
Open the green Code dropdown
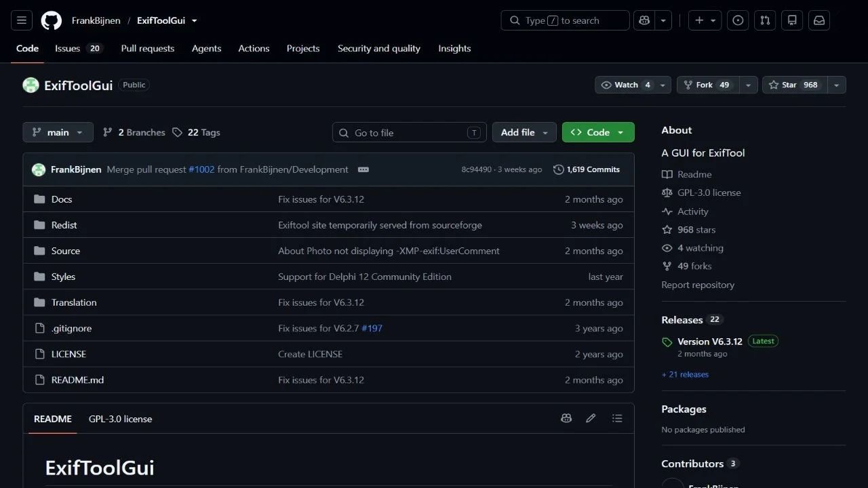click(x=598, y=132)
